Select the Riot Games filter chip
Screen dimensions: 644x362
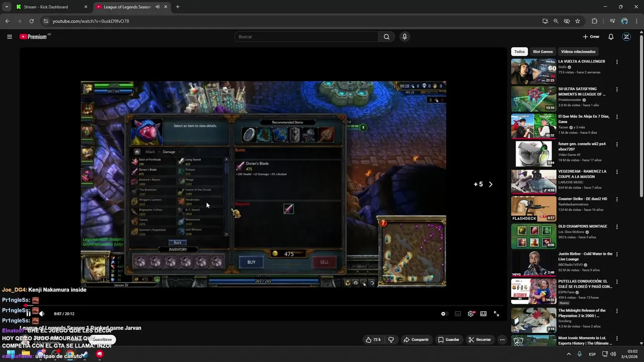[543, 52]
